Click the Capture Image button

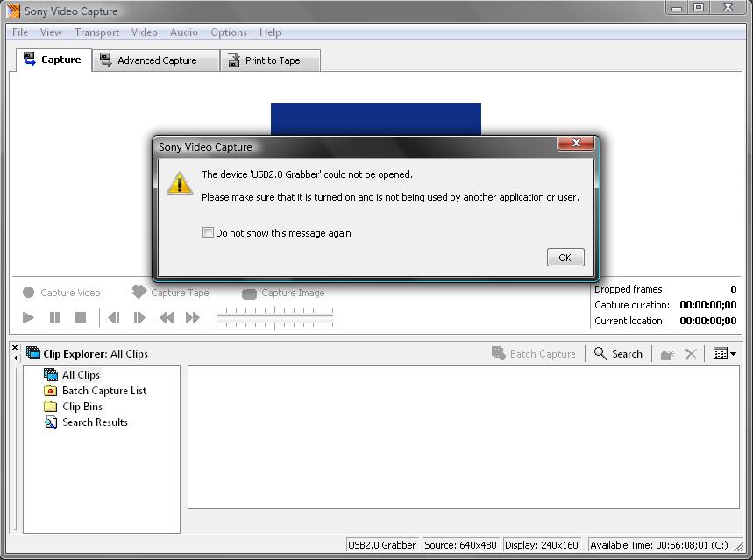click(283, 293)
